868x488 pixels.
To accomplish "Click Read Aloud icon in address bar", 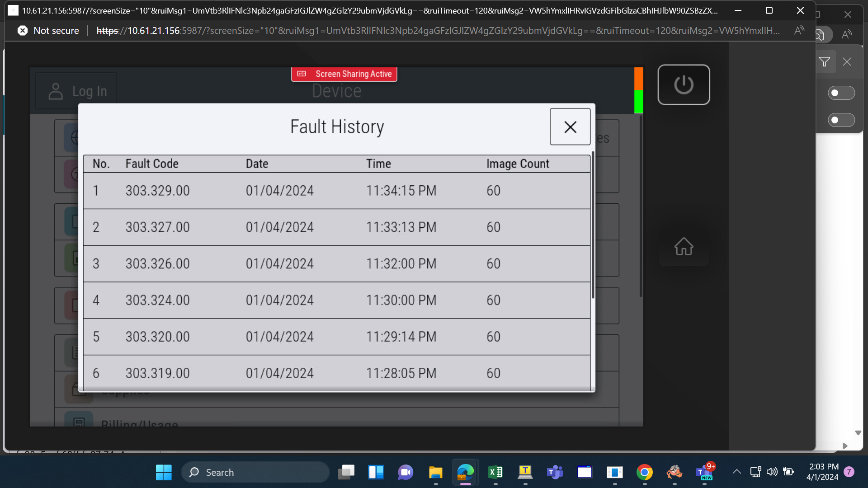I will tap(799, 31).
